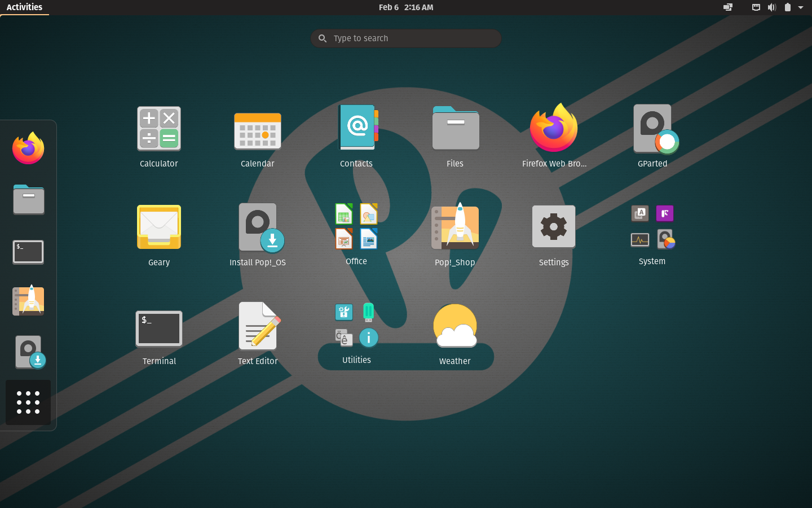Open Firefox from the dock
The width and height of the screenshot is (812, 508).
(28, 148)
